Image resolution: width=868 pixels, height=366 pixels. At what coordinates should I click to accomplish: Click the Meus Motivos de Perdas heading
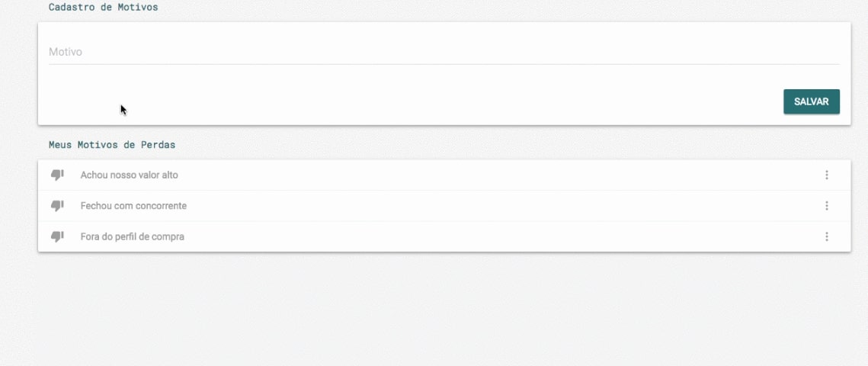112,145
